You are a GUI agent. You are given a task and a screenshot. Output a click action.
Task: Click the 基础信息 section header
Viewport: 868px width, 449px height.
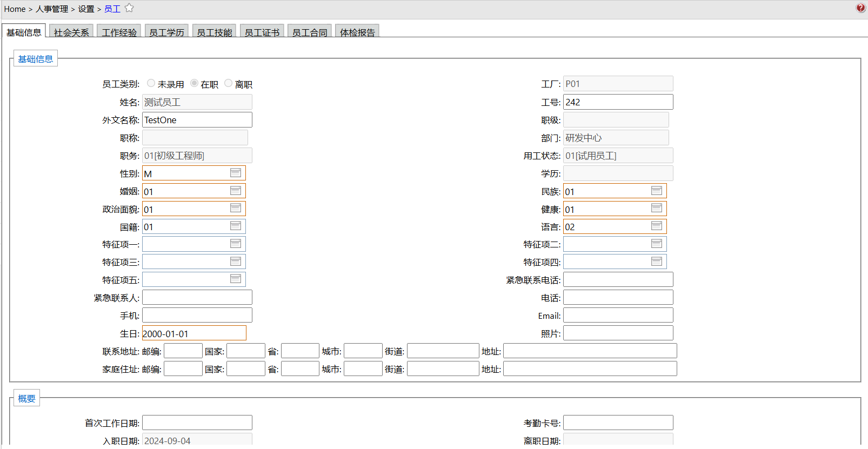point(36,59)
